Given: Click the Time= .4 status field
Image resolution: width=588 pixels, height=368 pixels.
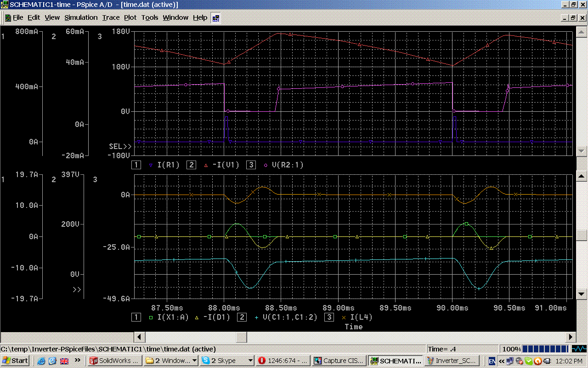Looking at the screenshot, I should 463,349.
